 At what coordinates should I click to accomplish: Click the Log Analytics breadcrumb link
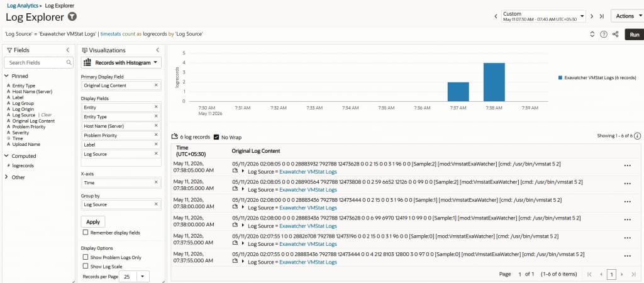tap(23, 6)
